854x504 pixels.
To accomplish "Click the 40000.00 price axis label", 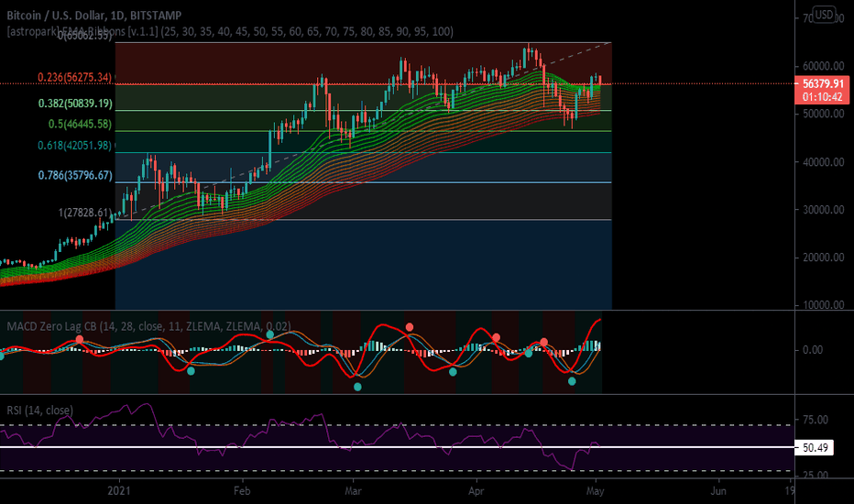I will (x=824, y=162).
